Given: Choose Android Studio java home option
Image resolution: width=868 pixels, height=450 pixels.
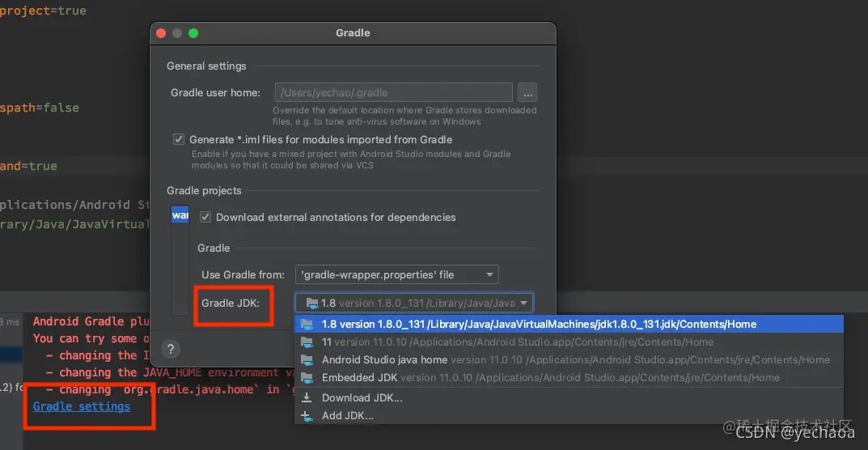Looking at the screenshot, I should pos(569,359).
